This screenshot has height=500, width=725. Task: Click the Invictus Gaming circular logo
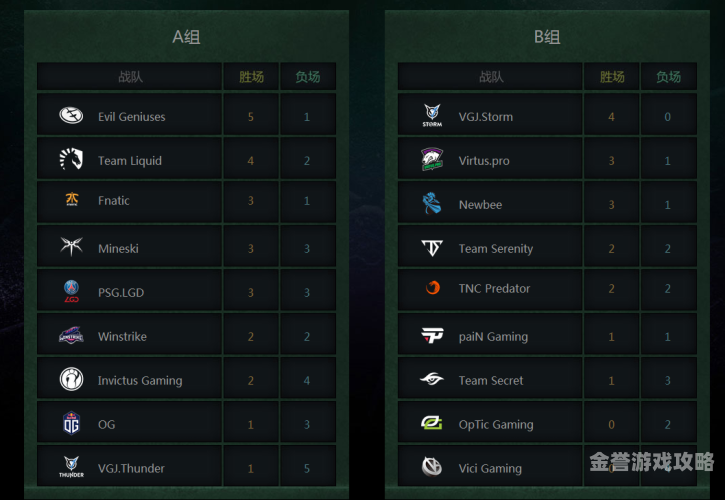71,379
